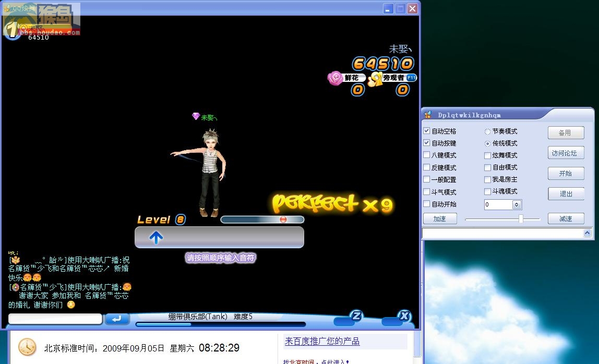Click the clock icon by 北京标准时间

tap(27, 347)
